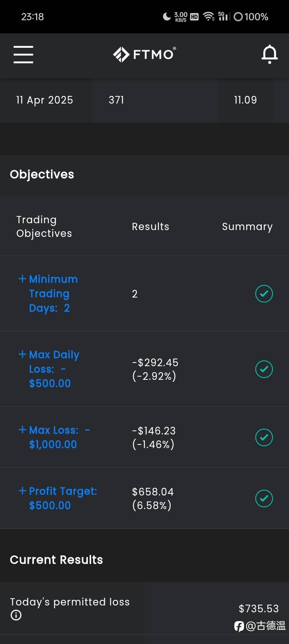
Task: Open notifications with the bell icon
Action: pyautogui.click(x=269, y=54)
